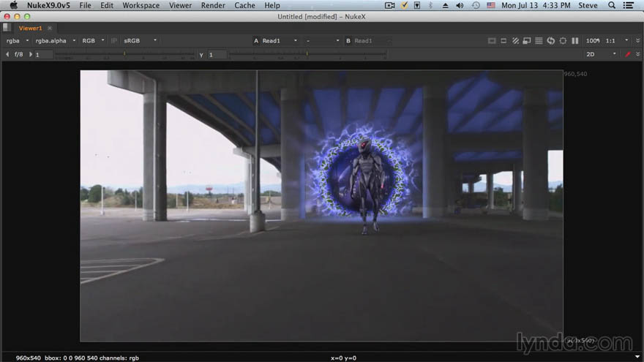Click the gamma slider track
The height and width of the screenshot is (362, 644).
tap(307, 54)
